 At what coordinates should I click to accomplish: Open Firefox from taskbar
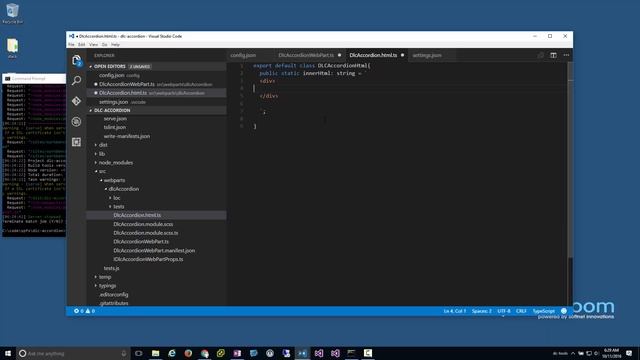(x=188, y=353)
